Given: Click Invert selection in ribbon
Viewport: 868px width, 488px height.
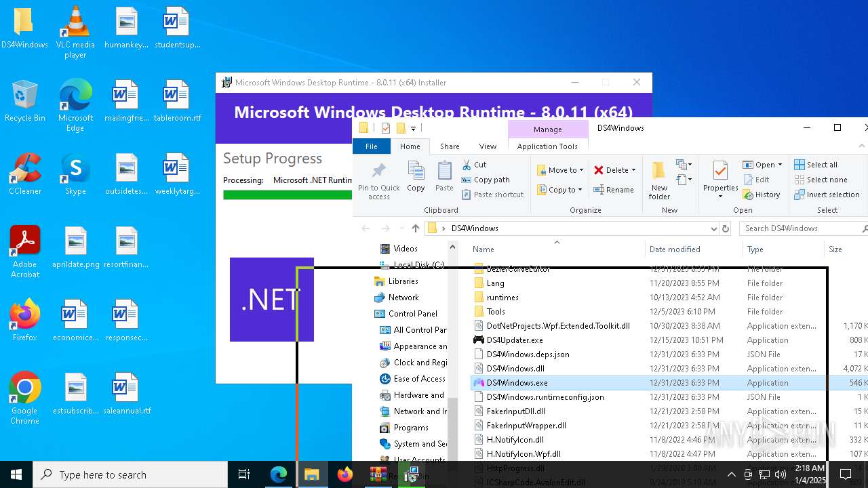Looking at the screenshot, I should point(827,195).
